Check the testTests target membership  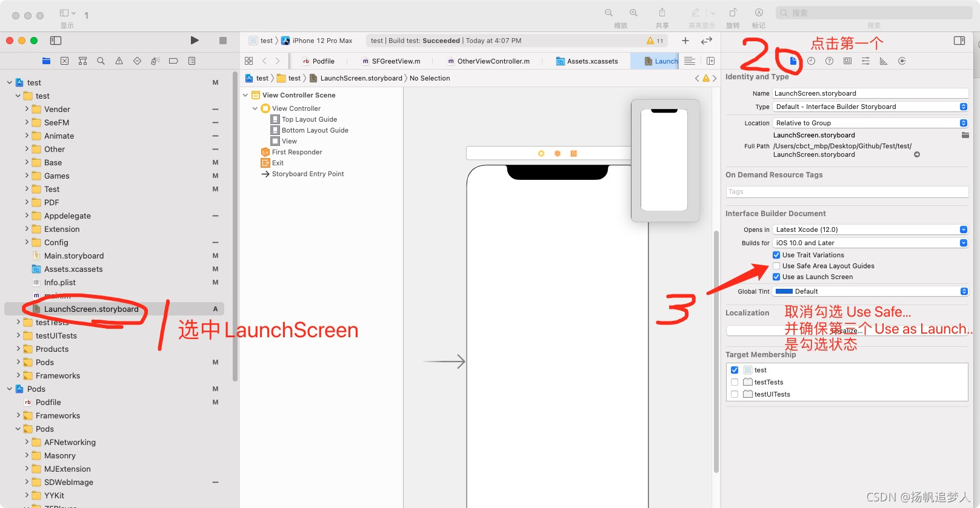[735, 382]
